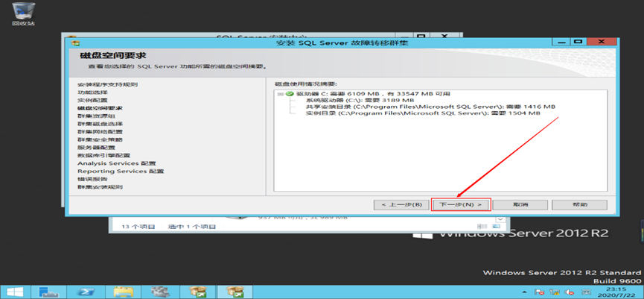Continue with 下一步(N) button

click(461, 205)
